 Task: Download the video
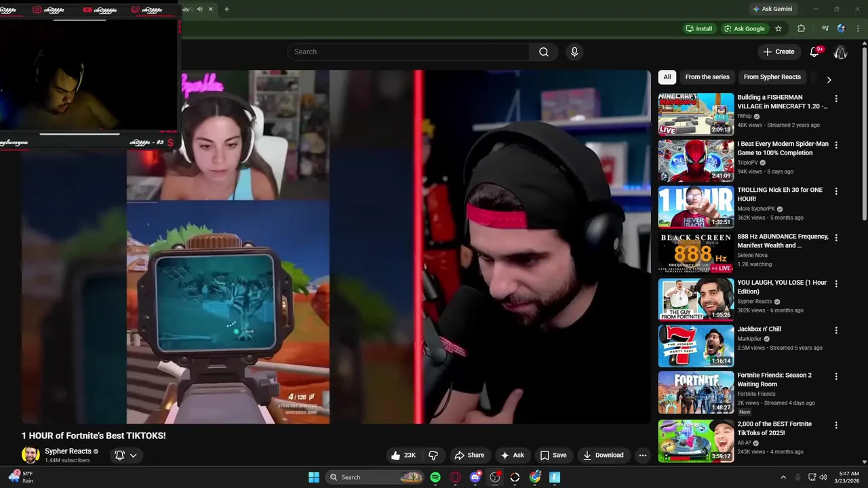point(604,455)
